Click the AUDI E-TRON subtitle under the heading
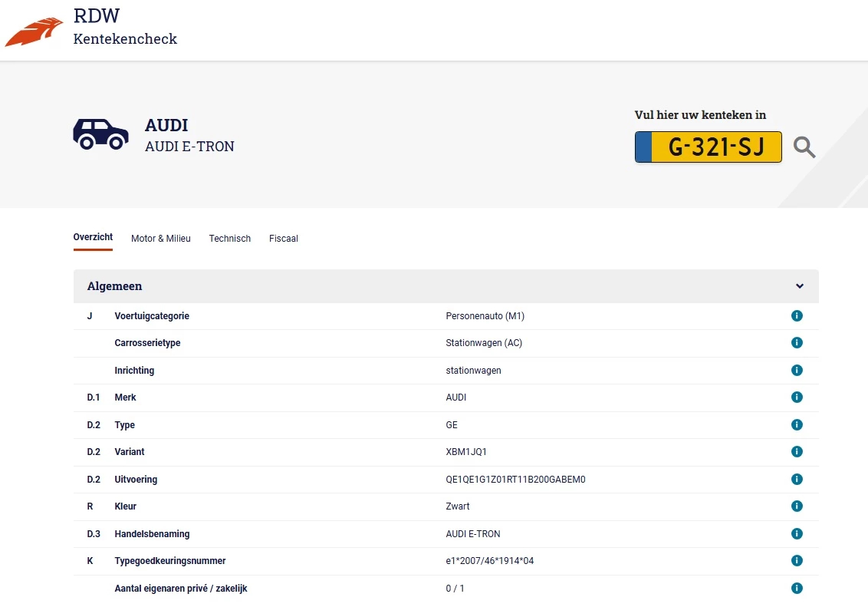 189,147
